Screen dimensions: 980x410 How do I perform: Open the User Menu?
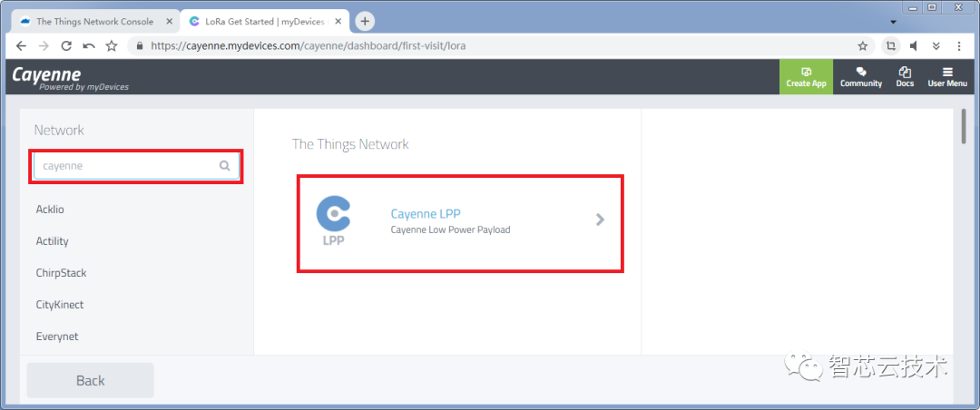(x=946, y=77)
